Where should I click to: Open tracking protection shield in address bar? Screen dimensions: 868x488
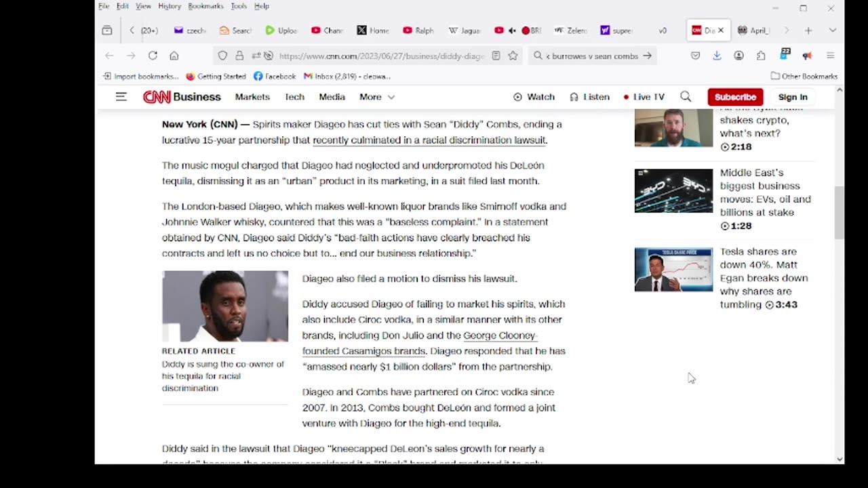[222, 56]
